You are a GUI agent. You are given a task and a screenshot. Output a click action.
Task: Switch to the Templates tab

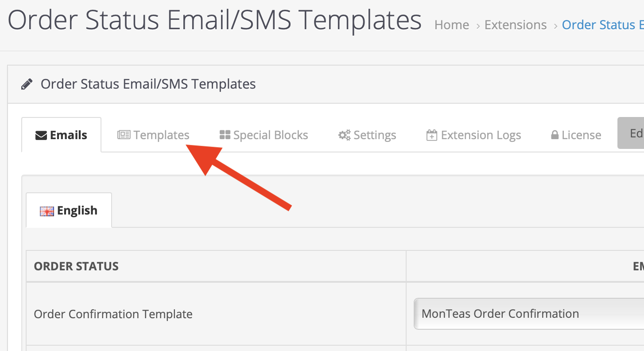tap(161, 135)
